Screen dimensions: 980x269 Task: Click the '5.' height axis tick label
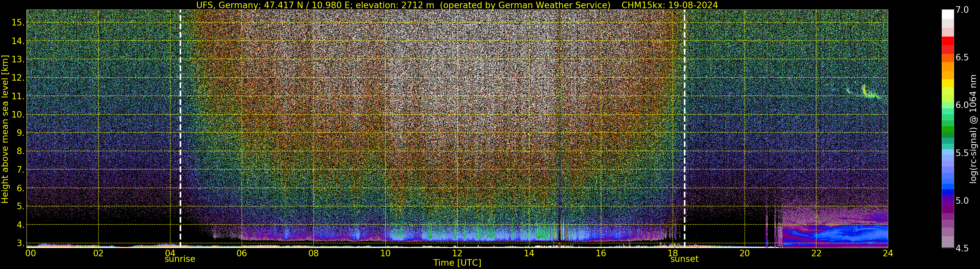point(20,207)
